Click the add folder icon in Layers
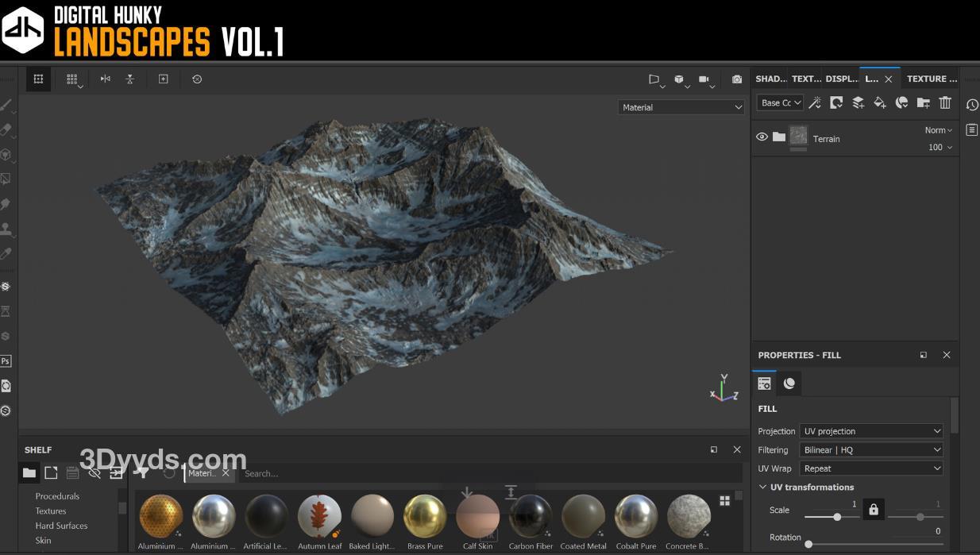 click(923, 102)
